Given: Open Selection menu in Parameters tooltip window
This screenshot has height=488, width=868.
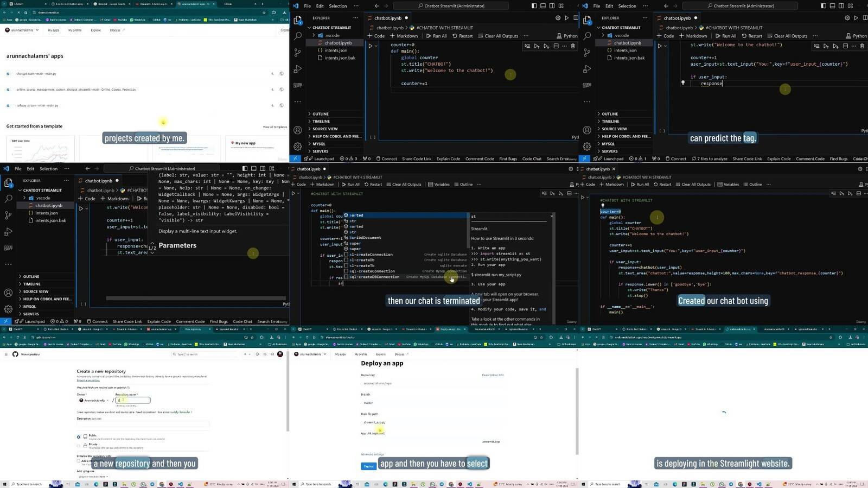Looking at the screenshot, I should [48, 168].
